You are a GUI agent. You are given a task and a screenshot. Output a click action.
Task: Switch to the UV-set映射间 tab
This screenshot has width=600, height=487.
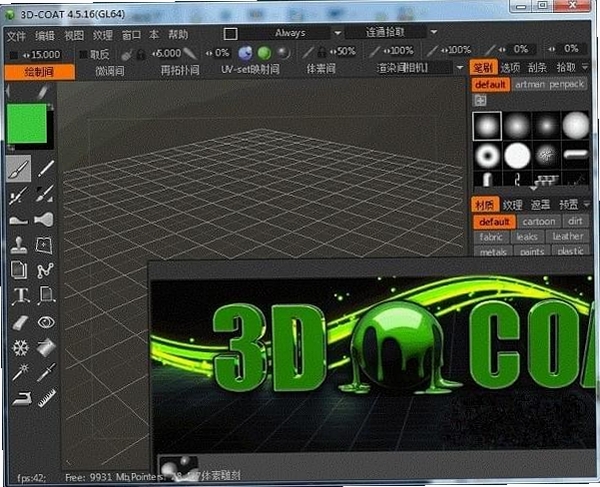[x=250, y=69]
